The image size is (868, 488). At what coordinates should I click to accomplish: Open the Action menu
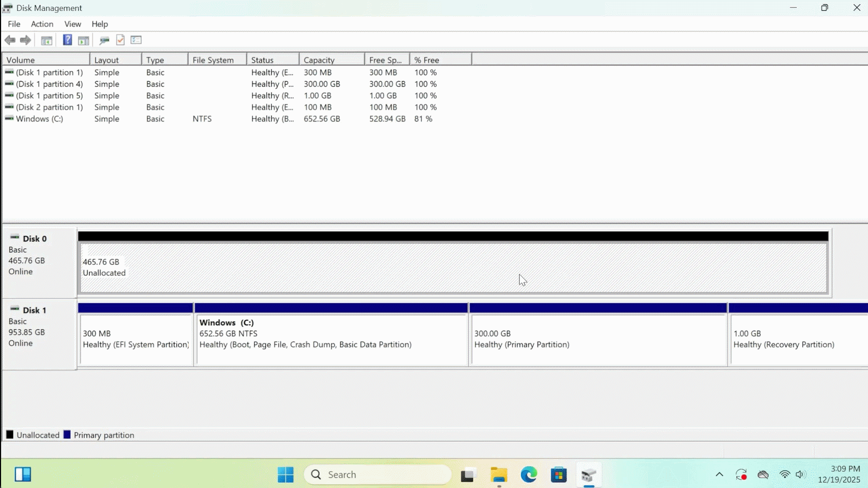point(42,24)
